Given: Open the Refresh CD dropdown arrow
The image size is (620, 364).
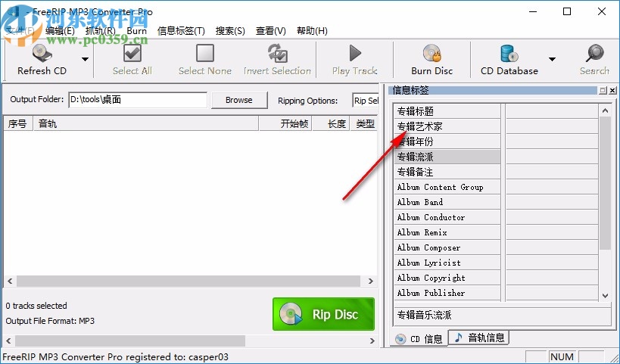Looking at the screenshot, I should (85, 59).
